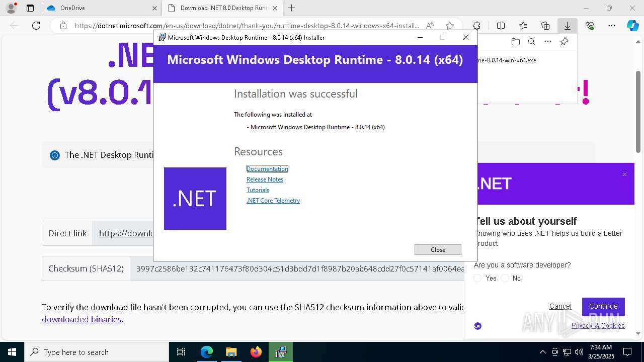Open the Privacy & Cookies link

598,325
